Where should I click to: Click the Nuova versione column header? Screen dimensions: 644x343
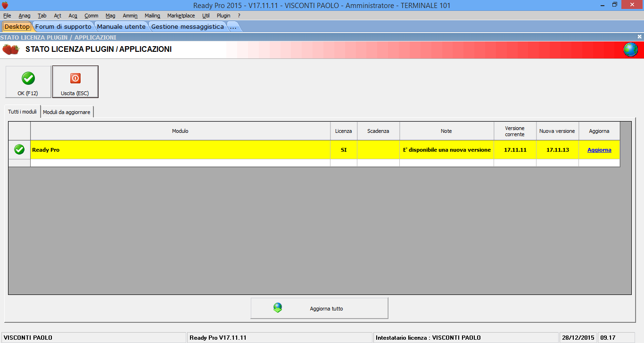click(x=557, y=131)
